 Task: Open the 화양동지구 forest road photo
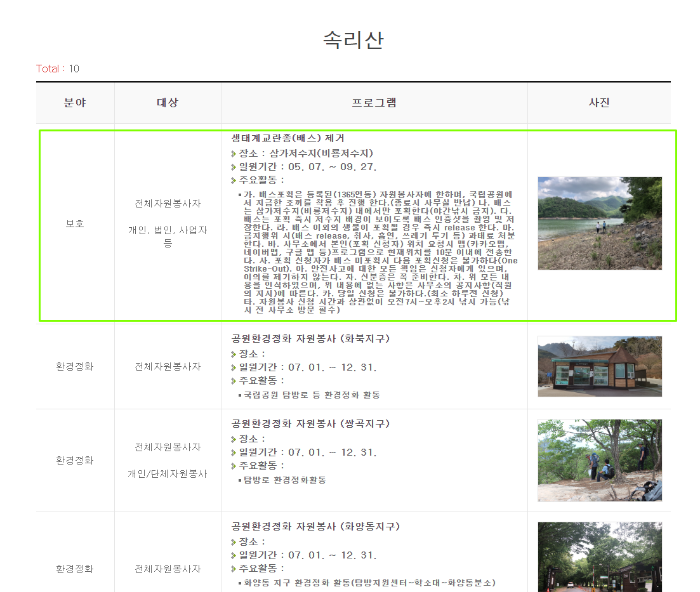[x=600, y=557]
